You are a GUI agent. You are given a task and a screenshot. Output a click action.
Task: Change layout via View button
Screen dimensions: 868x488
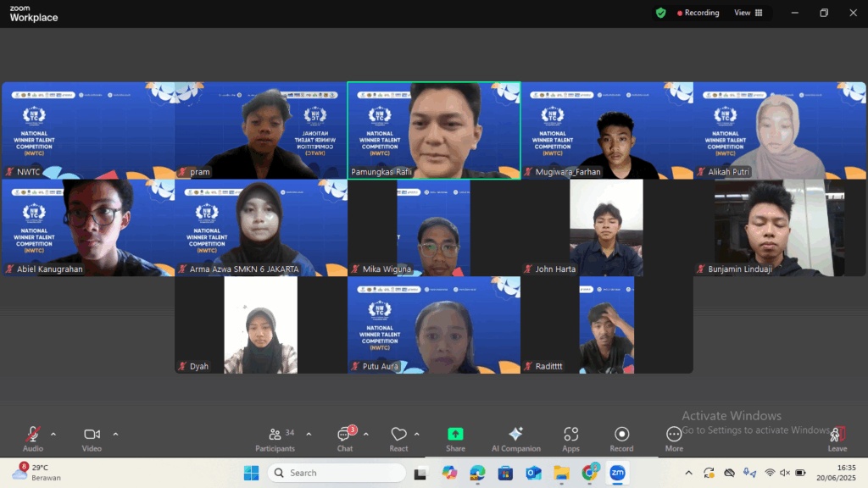click(748, 13)
